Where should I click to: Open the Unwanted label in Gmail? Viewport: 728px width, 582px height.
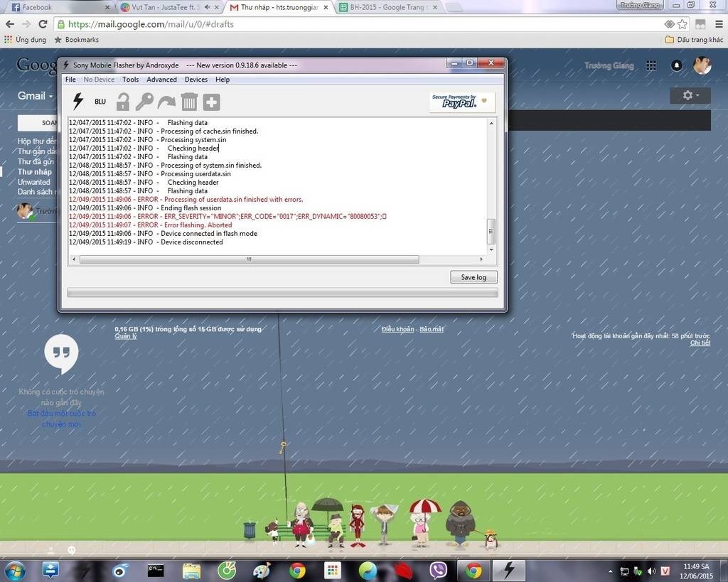(x=34, y=182)
